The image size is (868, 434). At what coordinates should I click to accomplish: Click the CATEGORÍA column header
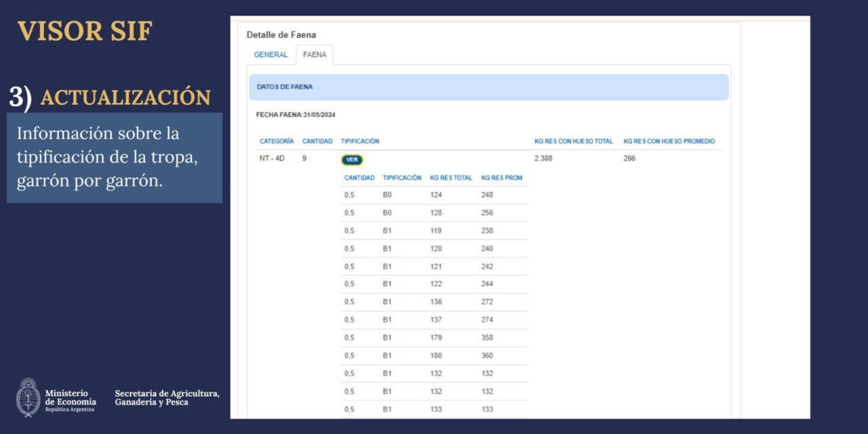277,141
